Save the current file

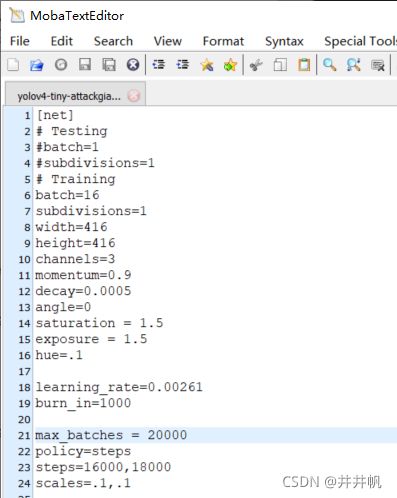point(85,65)
